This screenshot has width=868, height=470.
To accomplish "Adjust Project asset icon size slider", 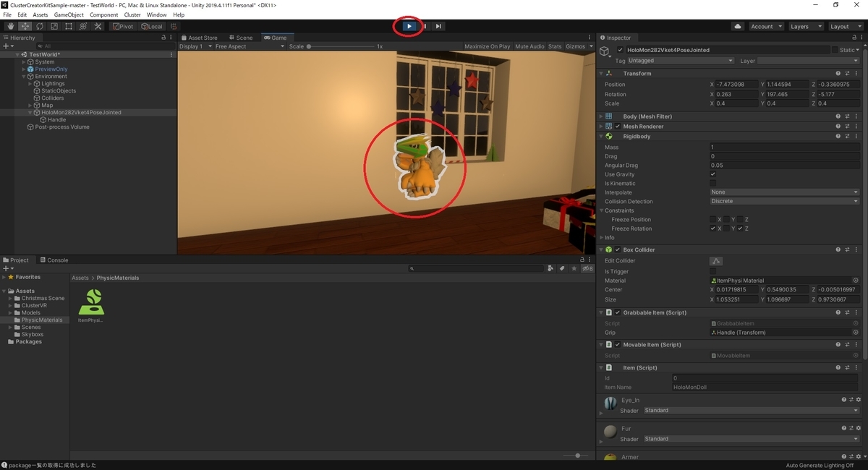I will pos(577,456).
